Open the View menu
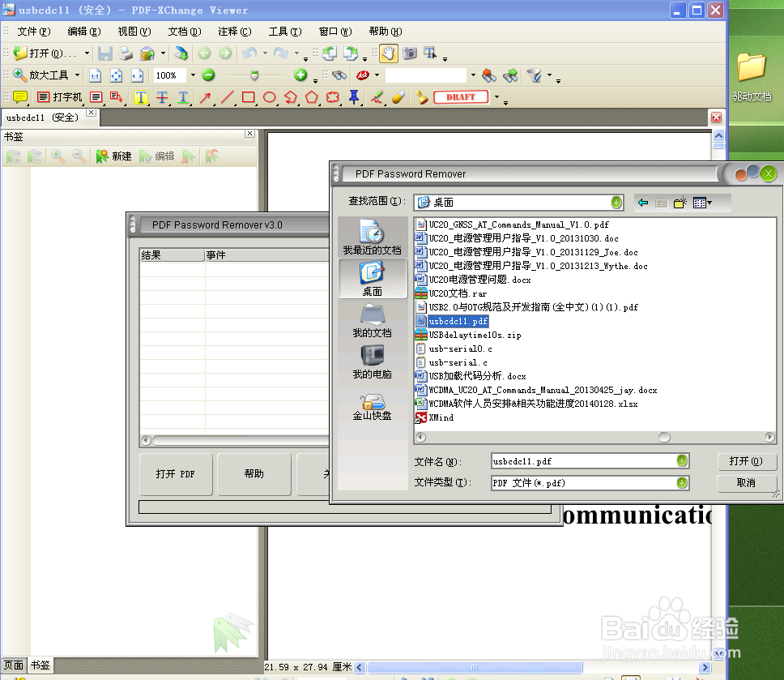The width and height of the screenshot is (784, 680). 134,32
